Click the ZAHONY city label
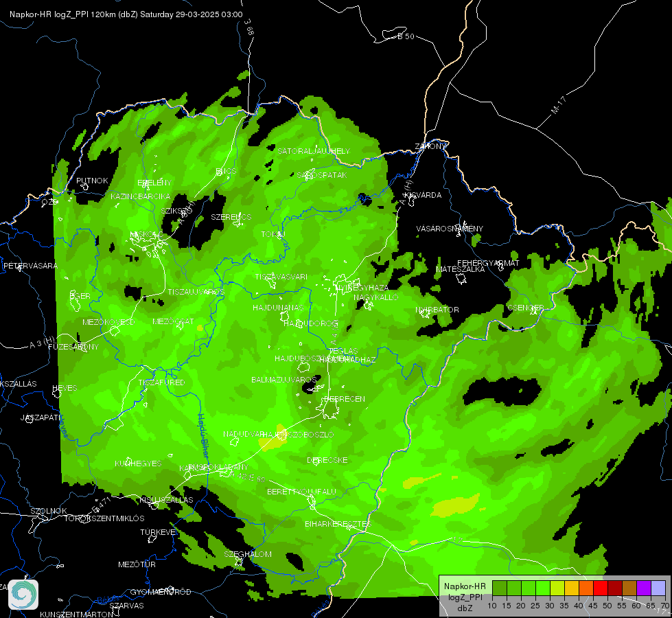The width and height of the screenshot is (672, 618). pyautogui.click(x=430, y=147)
